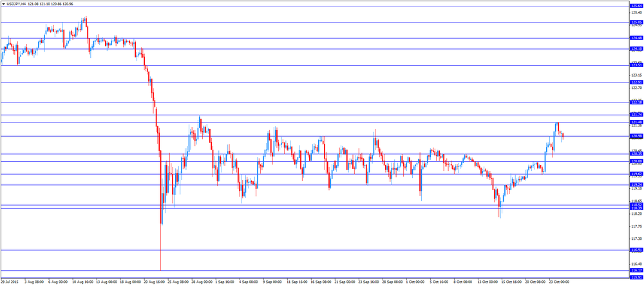Click the 25 Aug 08:00 time label
Image resolution: width=644 pixels, height=285 pixels.
pos(178,282)
